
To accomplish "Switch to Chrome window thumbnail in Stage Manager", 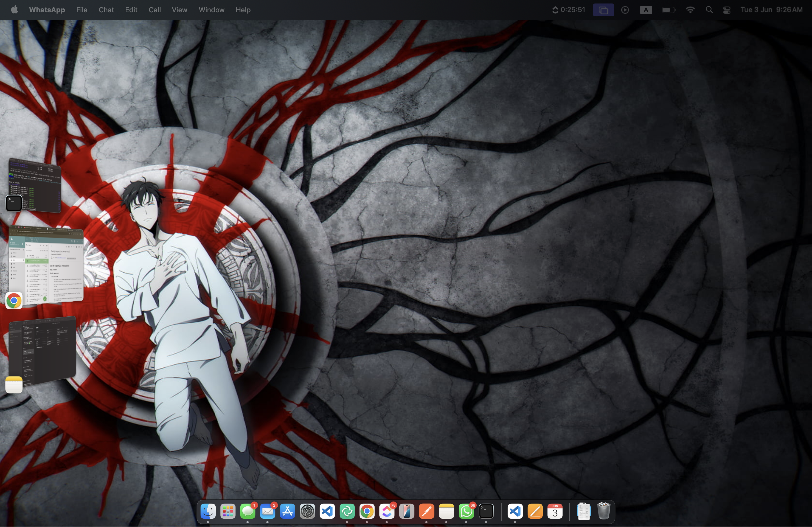I will [46, 265].
